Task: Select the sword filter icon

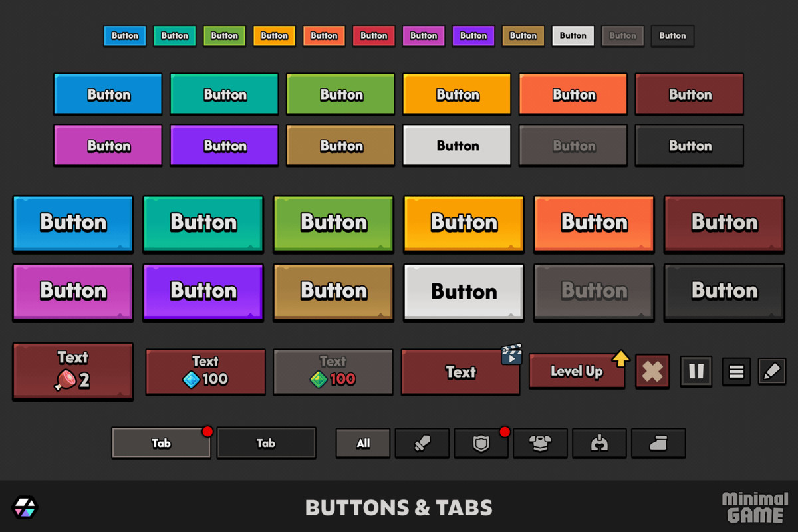Action: (x=422, y=443)
